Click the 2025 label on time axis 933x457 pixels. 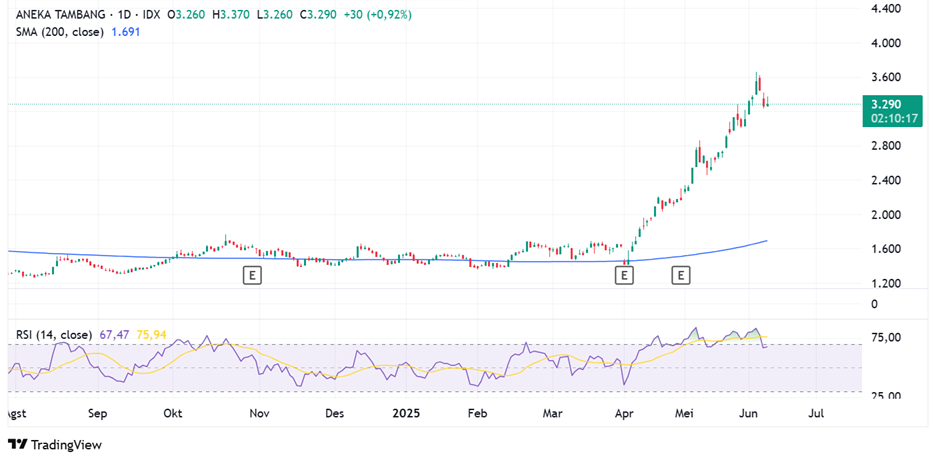408,414
